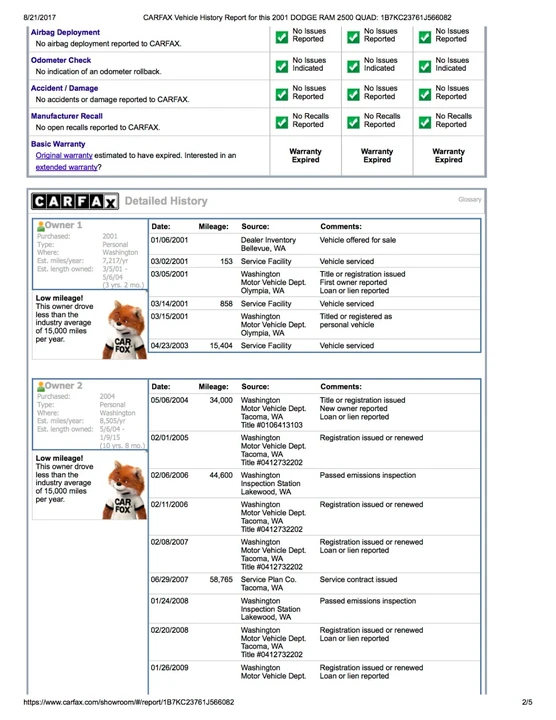
Task: Select the 02/20/2008 date entry
Action: (x=169, y=630)
